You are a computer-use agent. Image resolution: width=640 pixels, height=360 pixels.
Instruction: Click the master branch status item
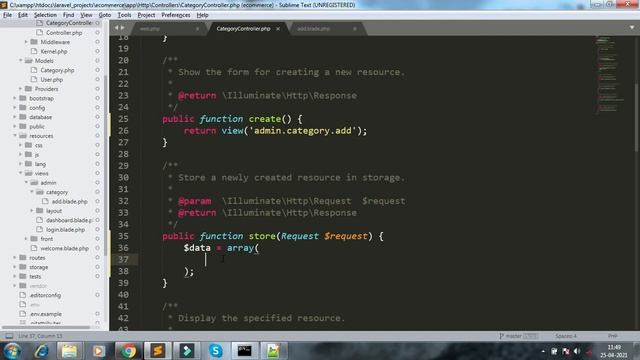coord(518,336)
